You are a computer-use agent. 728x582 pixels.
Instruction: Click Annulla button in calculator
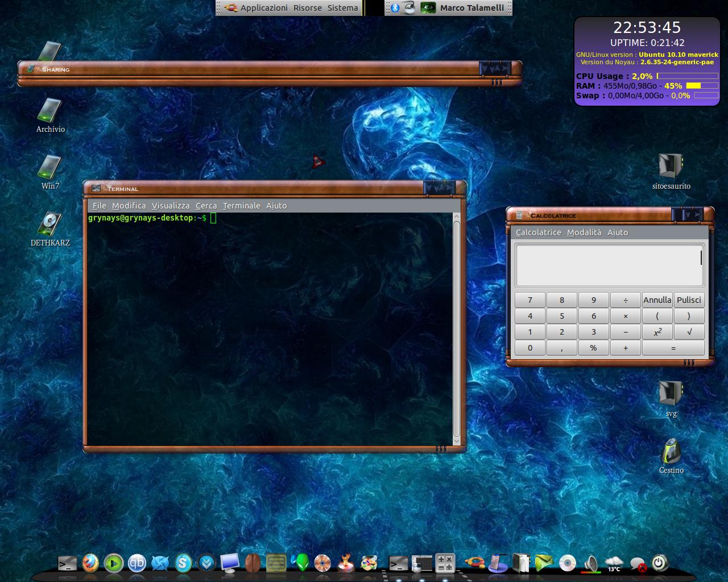point(657,300)
